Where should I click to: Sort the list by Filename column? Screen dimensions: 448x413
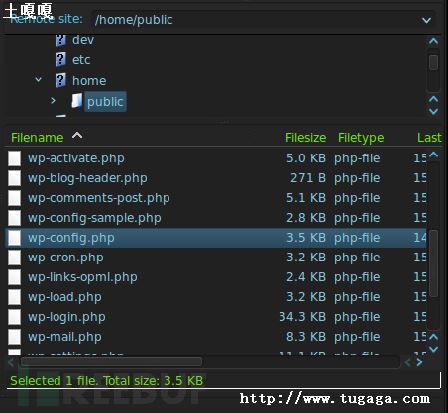(37, 138)
